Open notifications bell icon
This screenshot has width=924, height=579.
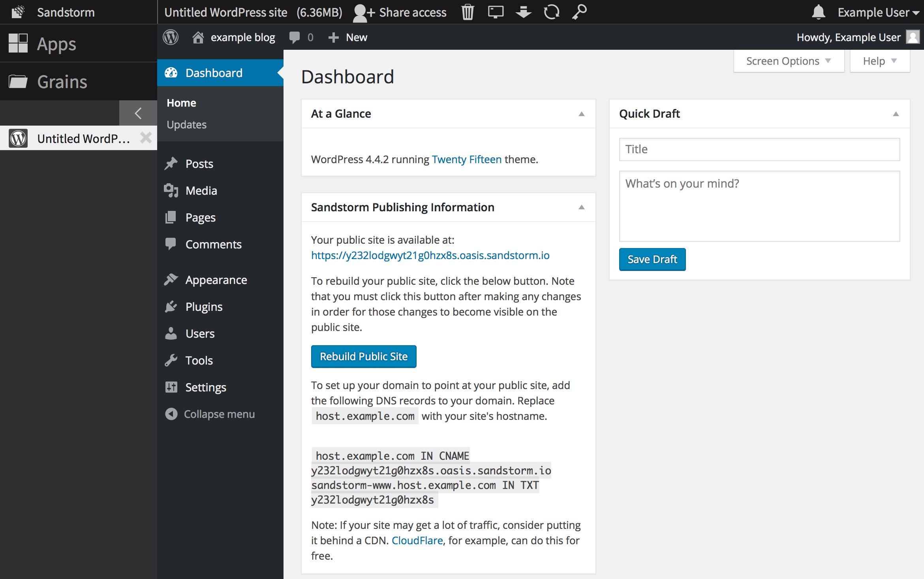click(x=819, y=12)
